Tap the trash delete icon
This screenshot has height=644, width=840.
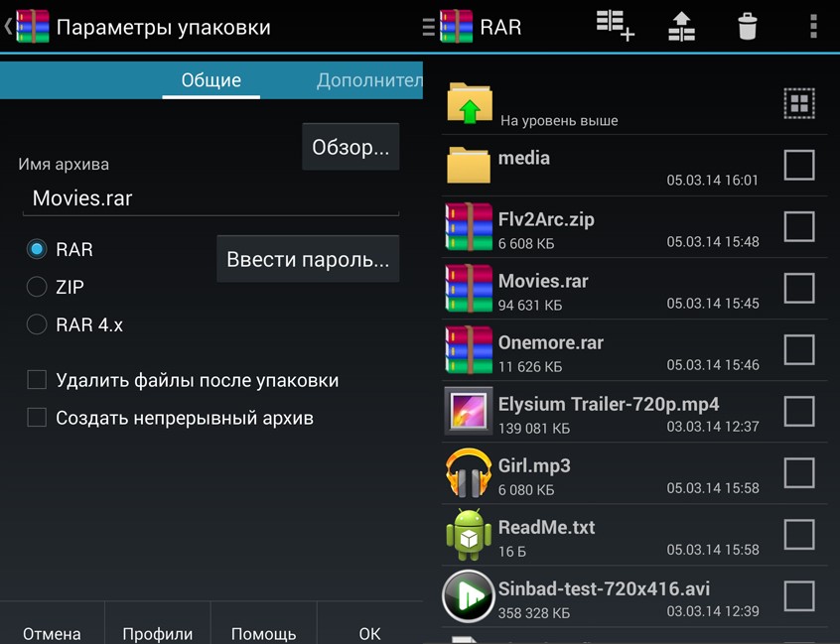point(748,26)
